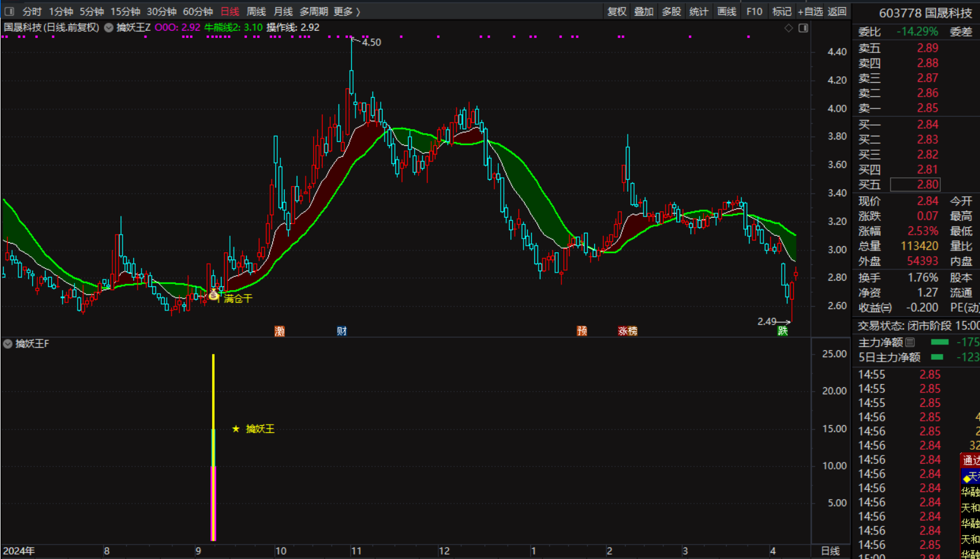Image resolution: width=980 pixels, height=559 pixels.
Task: Click the 满仓干 money bag marker
Action: [x=214, y=295]
